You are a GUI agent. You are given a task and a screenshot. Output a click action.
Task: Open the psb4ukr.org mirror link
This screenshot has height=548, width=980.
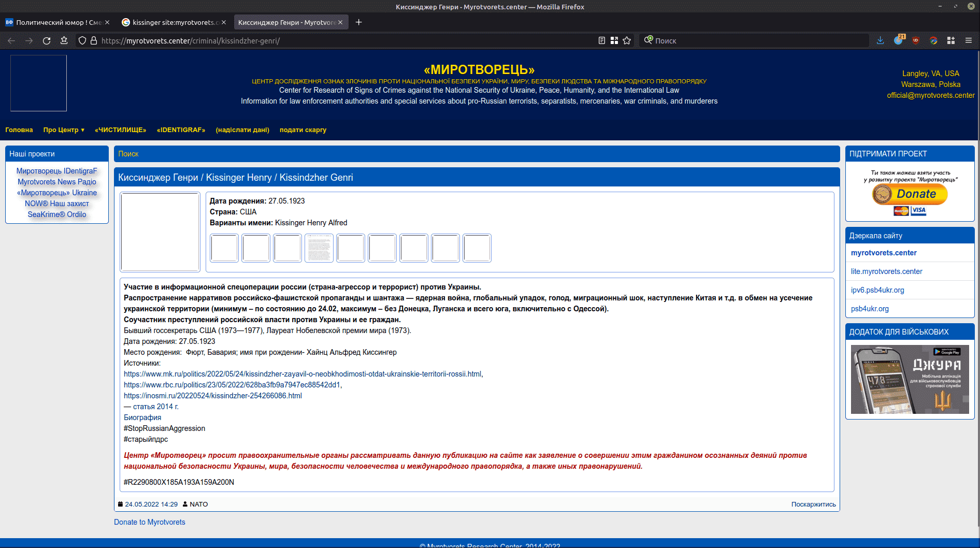click(x=870, y=309)
